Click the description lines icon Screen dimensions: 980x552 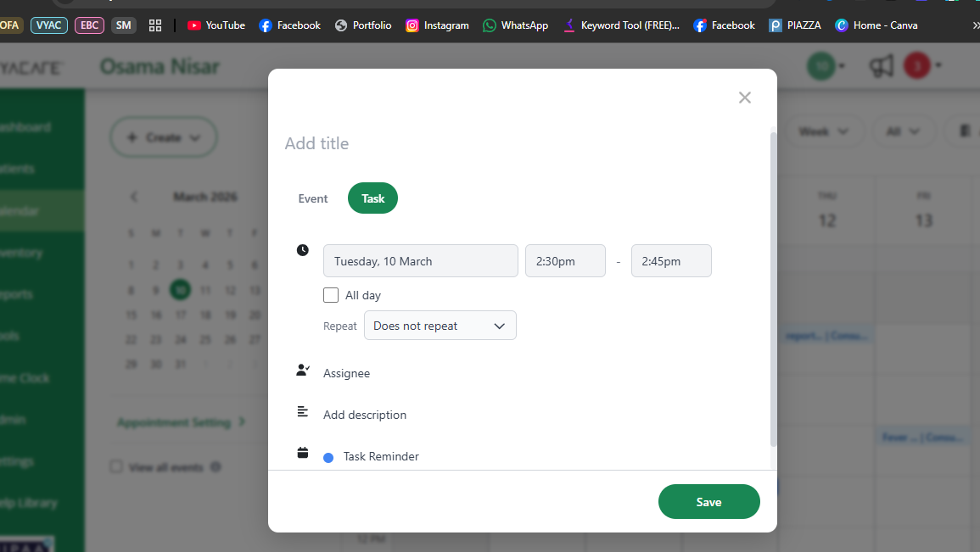coord(302,412)
